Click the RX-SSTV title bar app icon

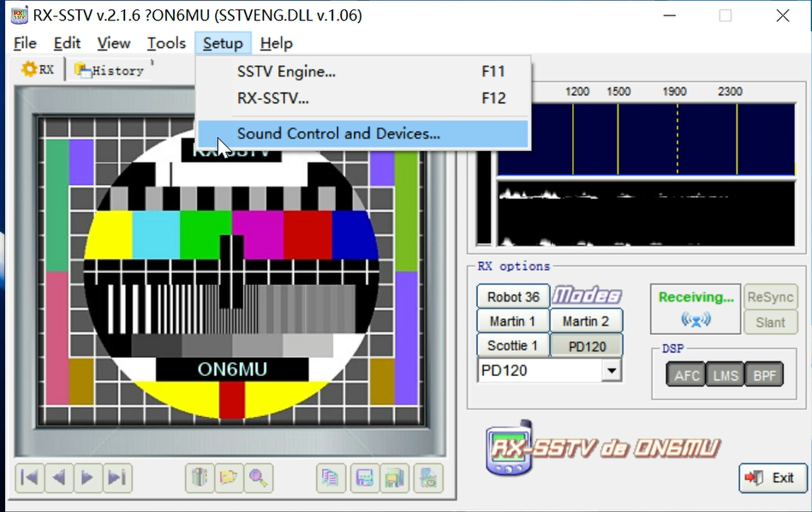tap(19, 15)
